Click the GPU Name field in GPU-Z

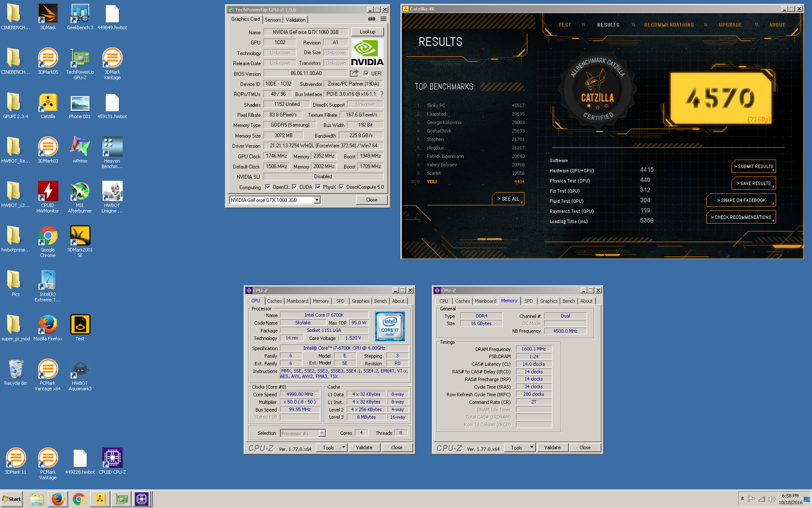305,32
